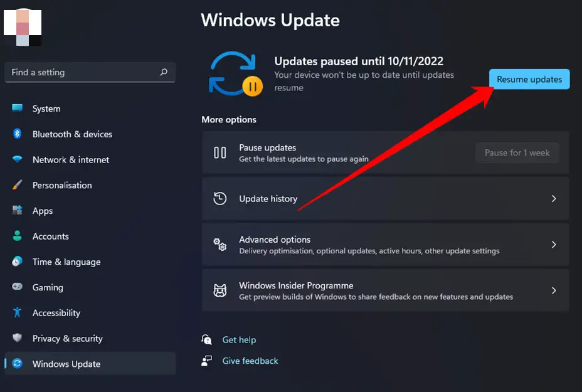This screenshot has width=582, height=392.
Task: Click 'Get the latest updates to pause again' text
Action: tap(304, 159)
